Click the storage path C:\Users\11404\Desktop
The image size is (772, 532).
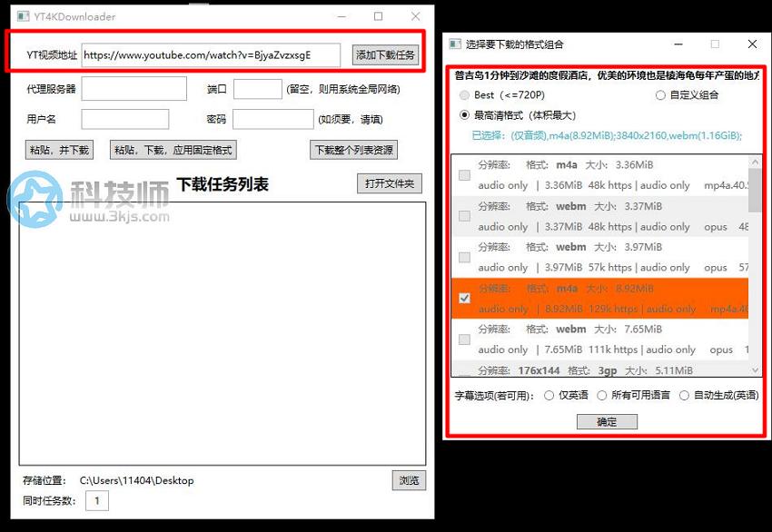point(137,480)
